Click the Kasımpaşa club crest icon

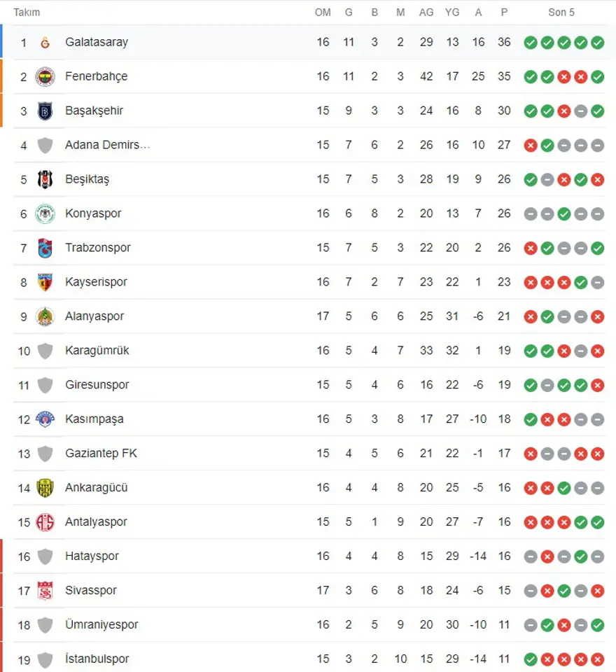(45, 419)
